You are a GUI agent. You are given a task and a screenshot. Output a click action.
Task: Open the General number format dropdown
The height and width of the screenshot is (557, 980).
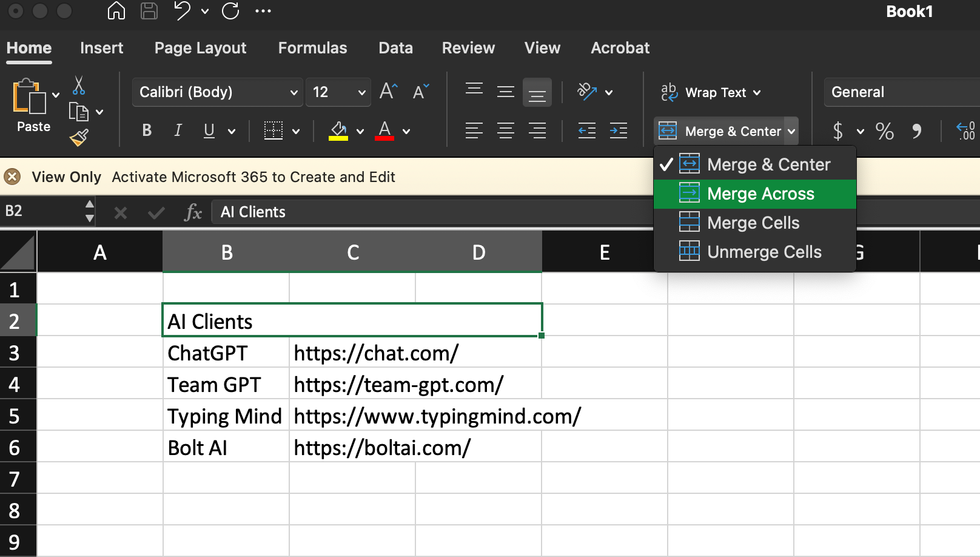coord(902,92)
